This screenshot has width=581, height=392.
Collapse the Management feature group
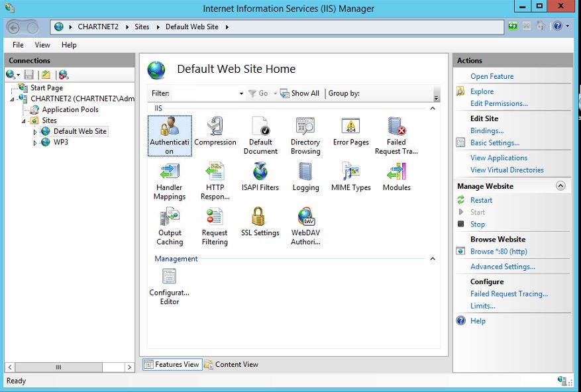click(433, 259)
